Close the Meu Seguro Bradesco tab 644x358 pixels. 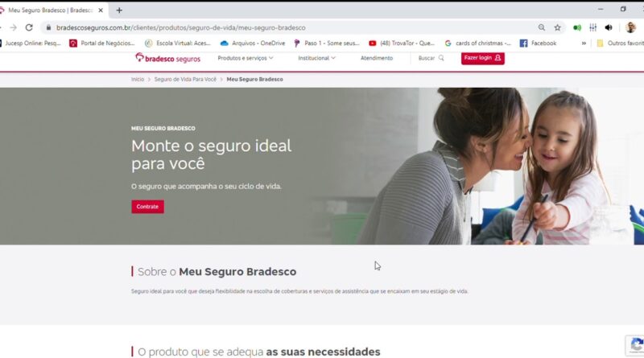101,10
